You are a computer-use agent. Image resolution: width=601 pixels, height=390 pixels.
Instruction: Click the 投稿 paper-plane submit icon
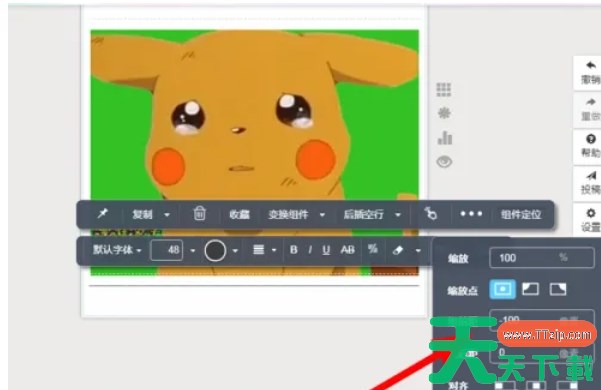coord(590,175)
